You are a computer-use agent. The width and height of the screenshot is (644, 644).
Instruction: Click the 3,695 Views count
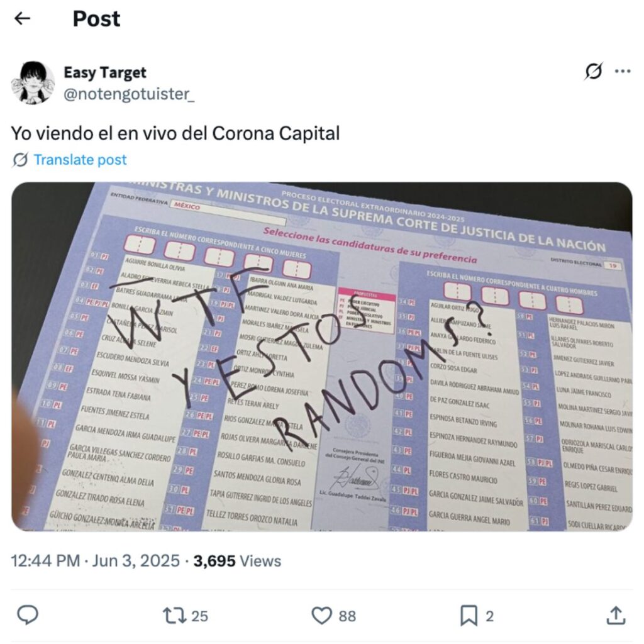pos(237,561)
